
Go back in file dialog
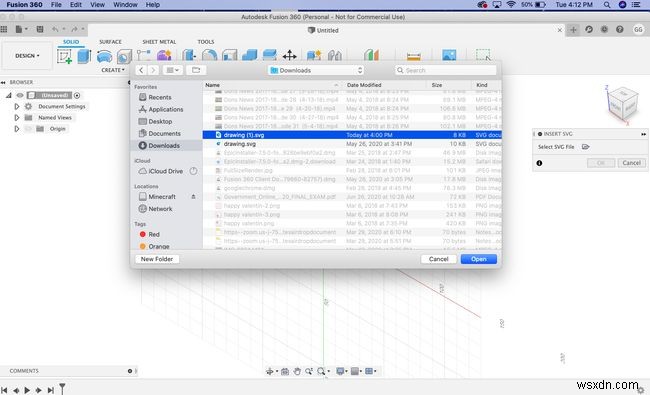coord(141,70)
